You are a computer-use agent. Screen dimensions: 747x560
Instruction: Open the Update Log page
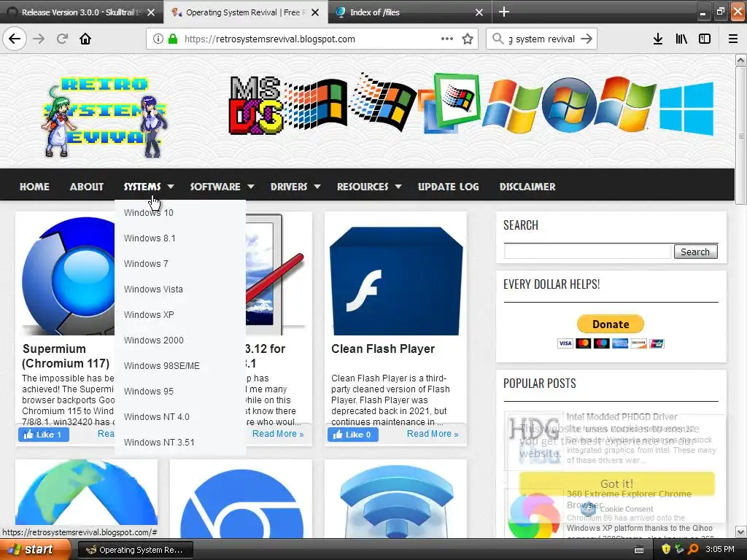tap(449, 187)
